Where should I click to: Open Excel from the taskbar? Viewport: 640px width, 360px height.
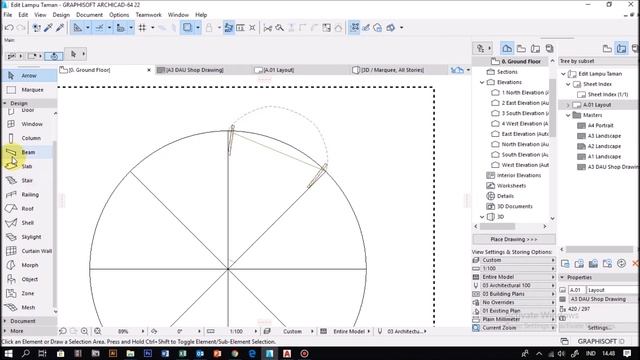point(182,353)
